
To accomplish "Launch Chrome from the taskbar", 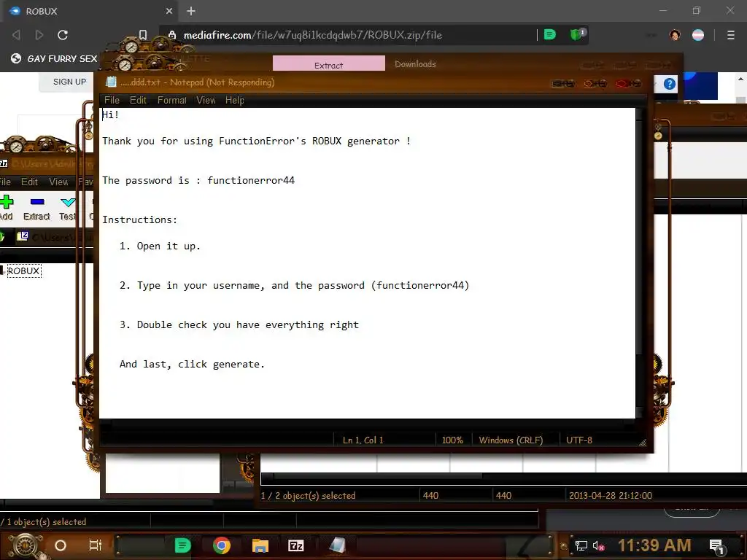I will [x=222, y=545].
